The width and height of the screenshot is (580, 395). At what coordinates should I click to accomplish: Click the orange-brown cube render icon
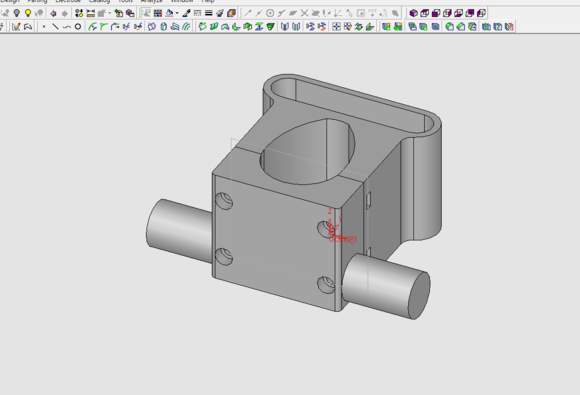pos(232,13)
